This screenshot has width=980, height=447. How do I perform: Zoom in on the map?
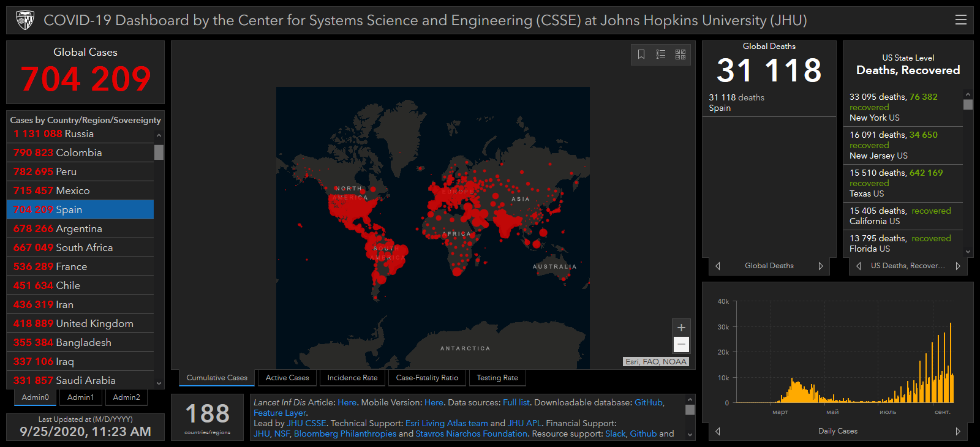[x=681, y=328]
